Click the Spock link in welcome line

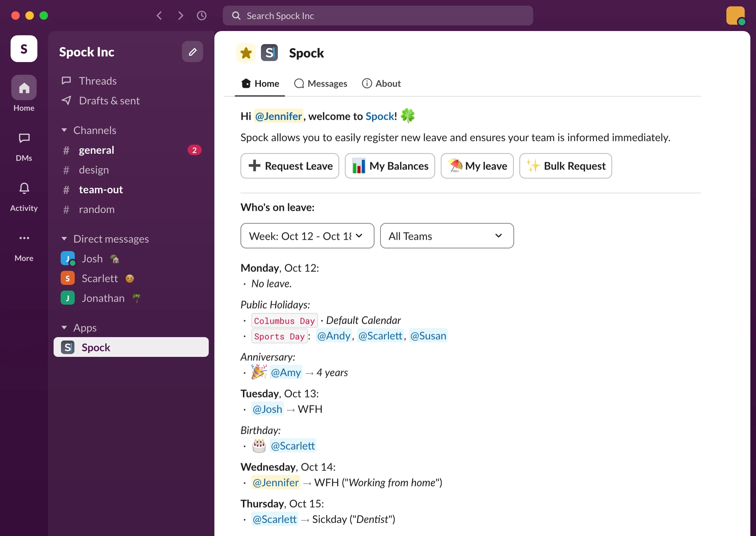[x=380, y=116]
